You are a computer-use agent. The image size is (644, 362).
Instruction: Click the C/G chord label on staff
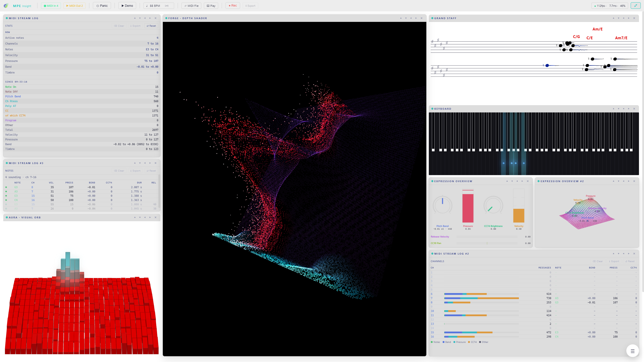pos(576,37)
